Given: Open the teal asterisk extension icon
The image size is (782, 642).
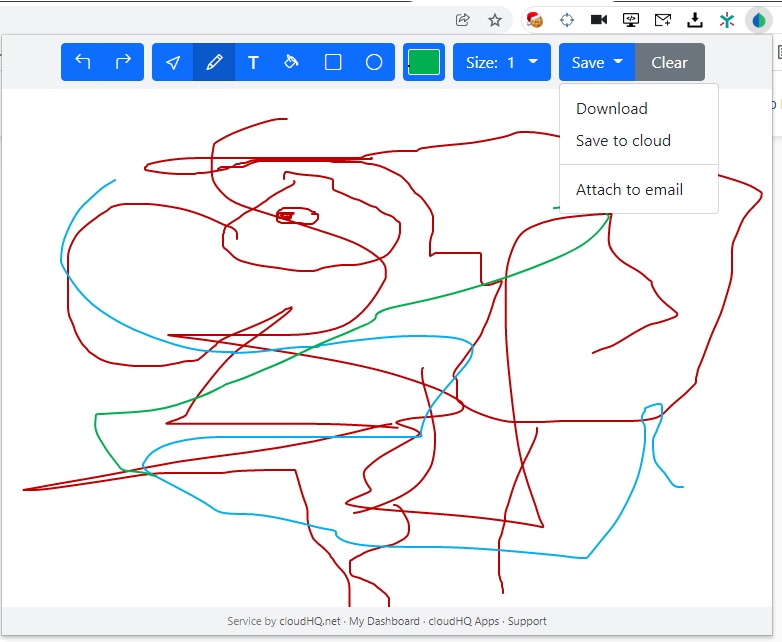Looking at the screenshot, I should coord(727,20).
